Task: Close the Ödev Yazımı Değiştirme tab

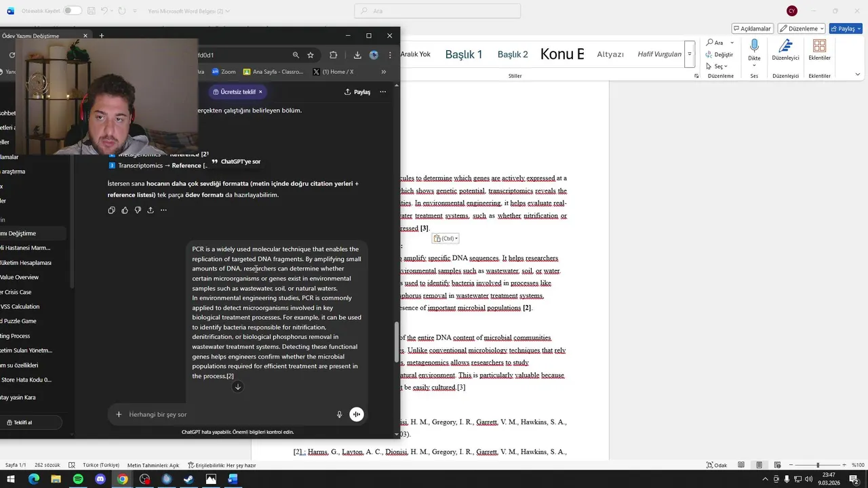Action: tap(85, 36)
